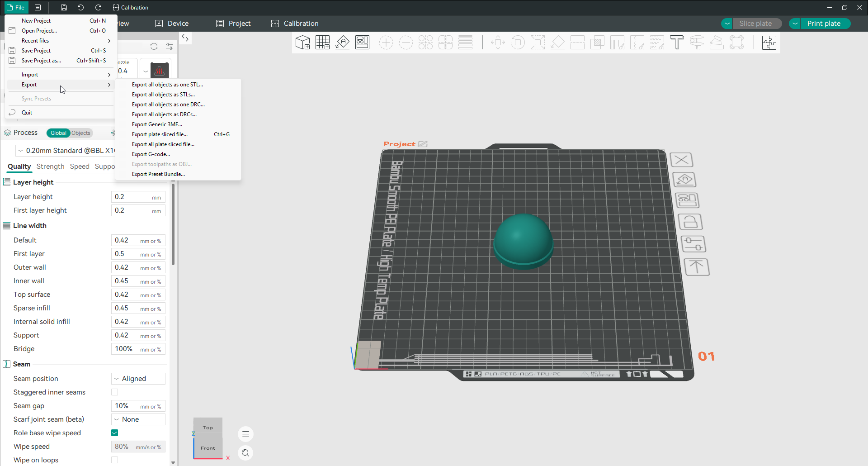Open the Scarf joint seam dropdown
Image resolution: width=868 pixels, height=466 pixels.
[138, 419]
